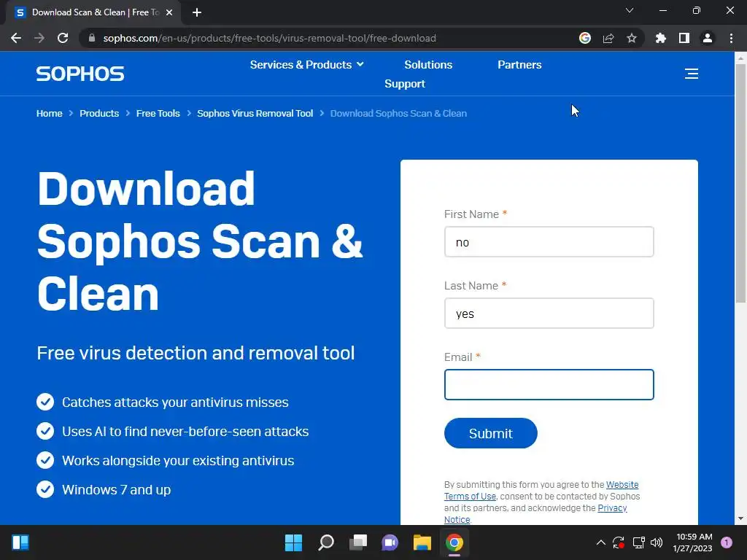This screenshot has width=747, height=560.
Task: Bookmark this page with the star
Action: [632, 38]
